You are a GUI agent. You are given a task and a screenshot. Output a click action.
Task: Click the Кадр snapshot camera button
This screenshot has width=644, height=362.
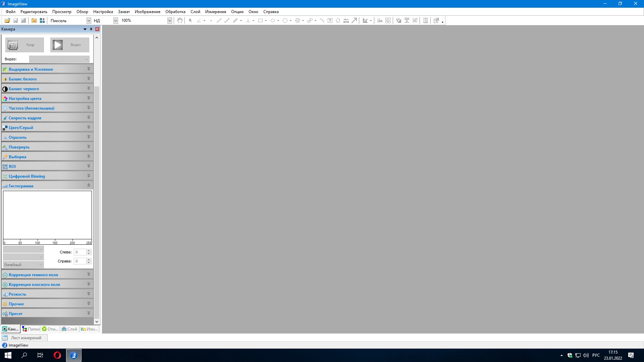coord(24,45)
